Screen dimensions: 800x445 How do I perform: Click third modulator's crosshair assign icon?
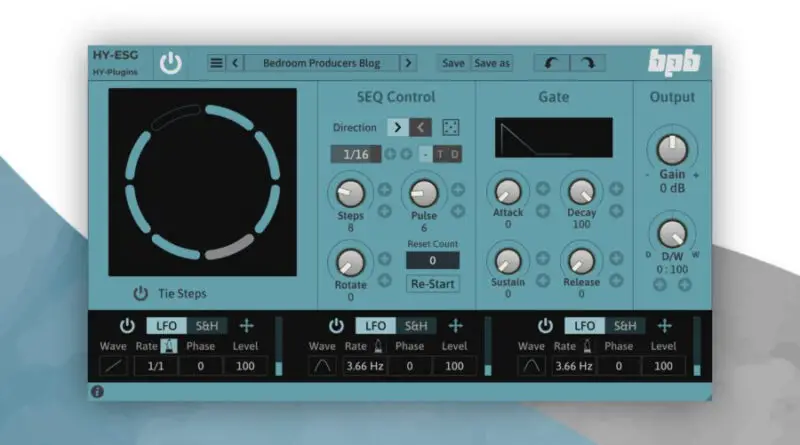click(x=664, y=326)
